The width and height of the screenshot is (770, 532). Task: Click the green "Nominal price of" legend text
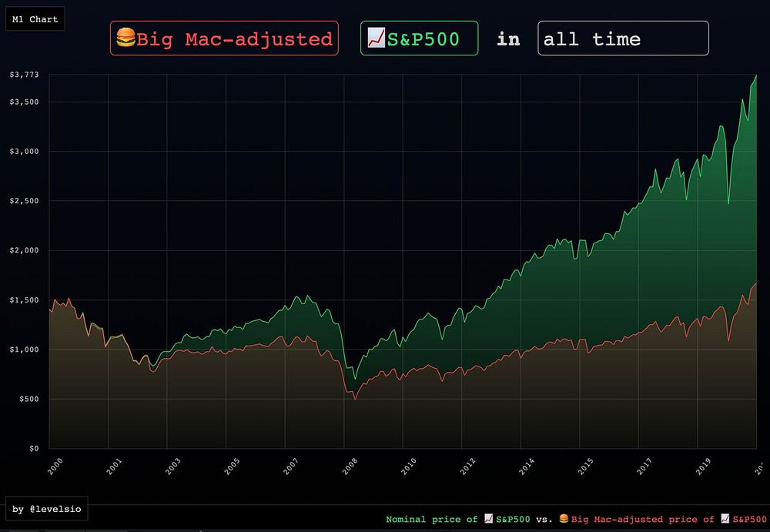(432, 519)
